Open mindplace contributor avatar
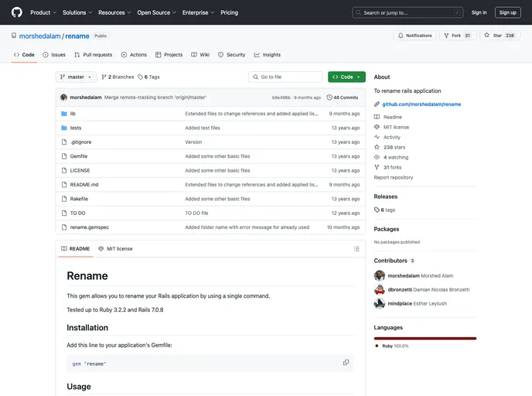The image size is (532, 396). tap(380, 303)
